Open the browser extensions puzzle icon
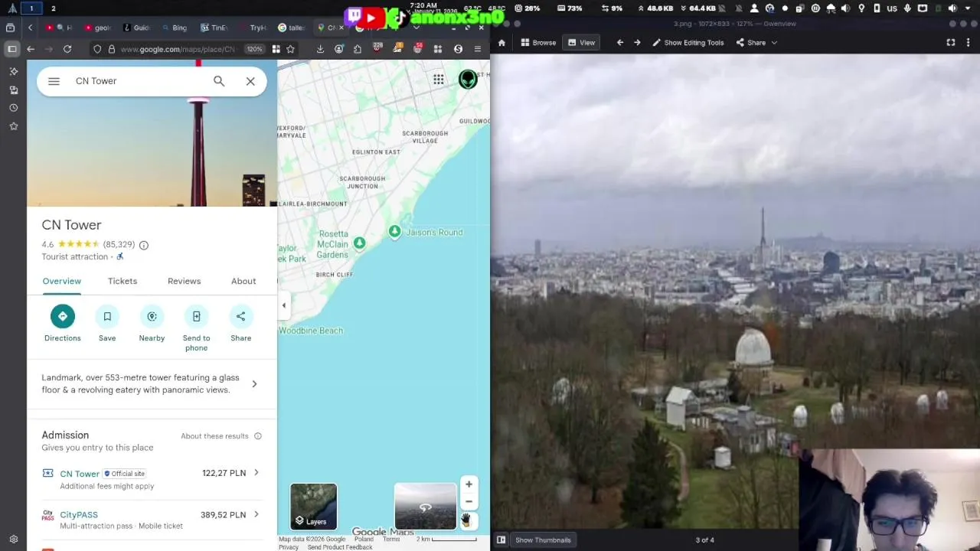Screen dimensions: 980x551 point(358,49)
